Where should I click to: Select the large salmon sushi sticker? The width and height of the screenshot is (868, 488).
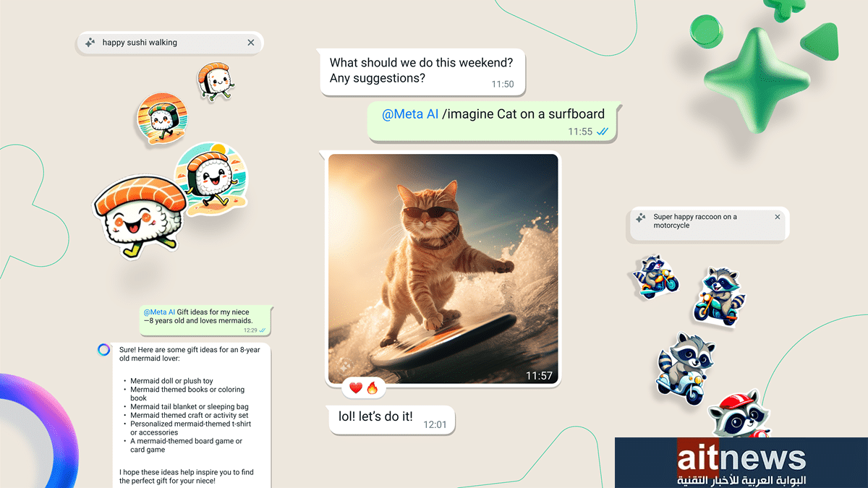[138, 218]
